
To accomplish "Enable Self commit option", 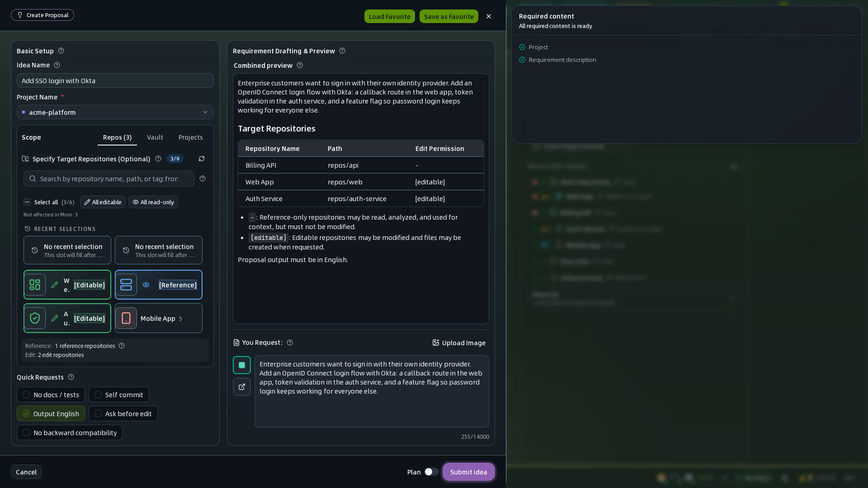I will click(x=119, y=394).
